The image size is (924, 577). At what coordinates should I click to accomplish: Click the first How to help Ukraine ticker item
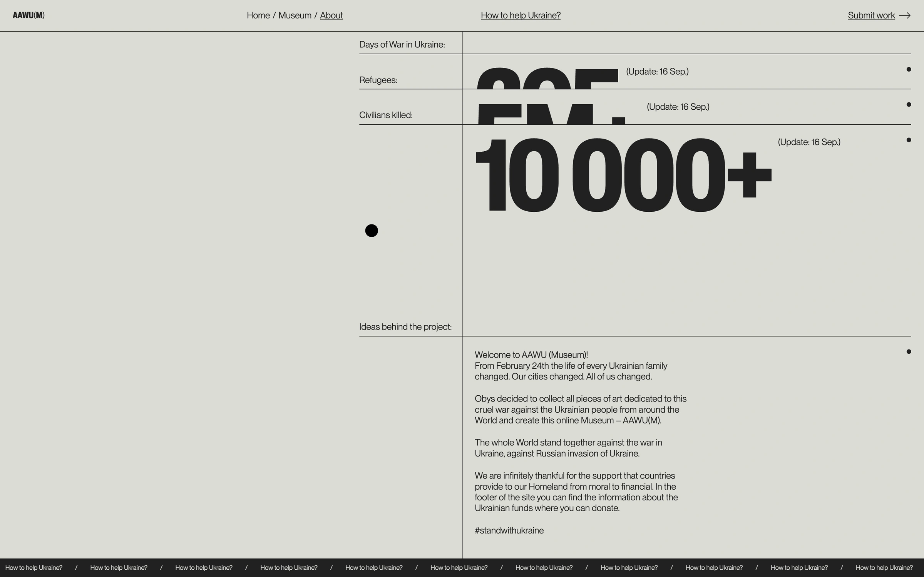point(34,567)
